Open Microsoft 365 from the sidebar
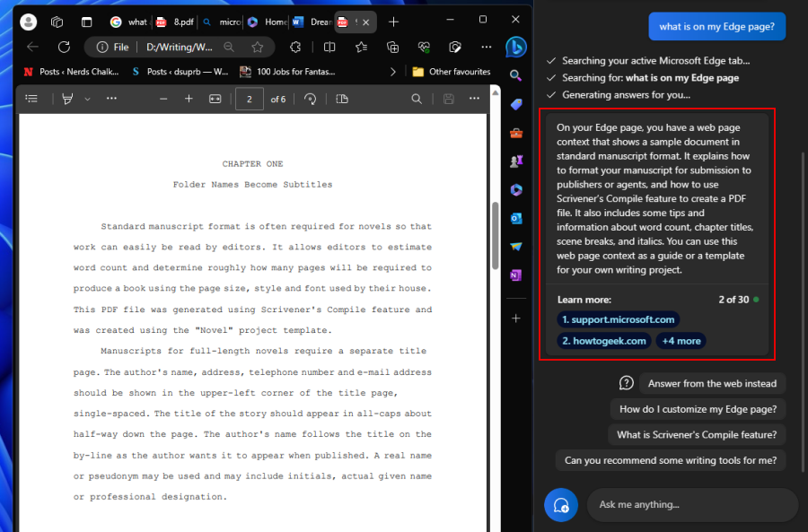The image size is (808, 532). click(516, 189)
